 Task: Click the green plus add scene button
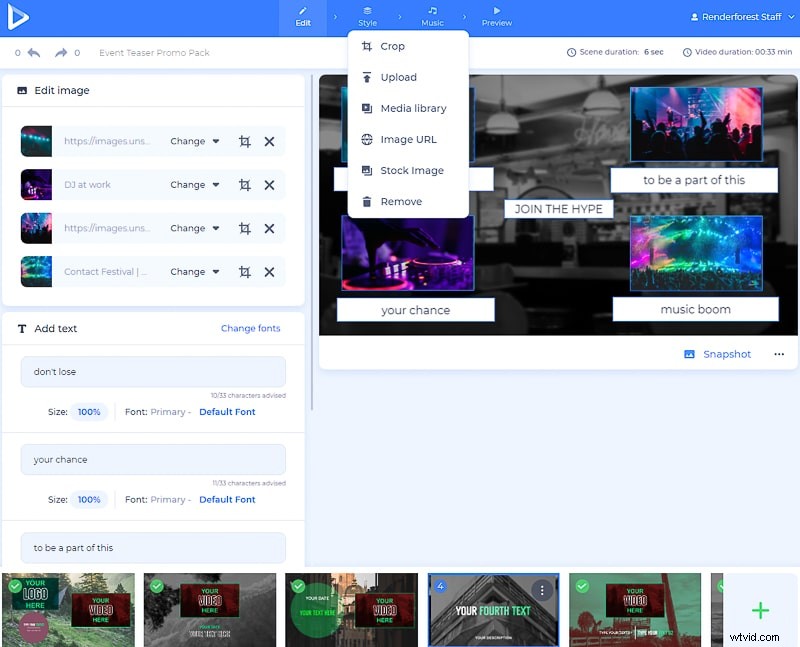[760, 610]
